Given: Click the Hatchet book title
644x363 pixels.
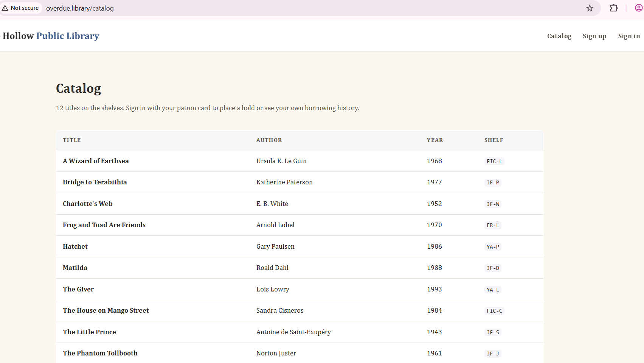Looking at the screenshot, I should tap(75, 246).
